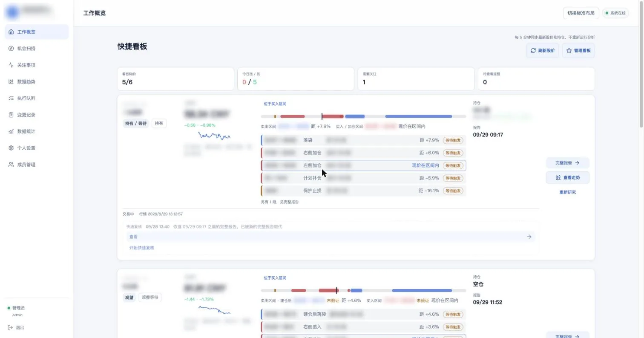Go to 执行队列 menu item
The width and height of the screenshot is (644, 338).
click(37, 98)
